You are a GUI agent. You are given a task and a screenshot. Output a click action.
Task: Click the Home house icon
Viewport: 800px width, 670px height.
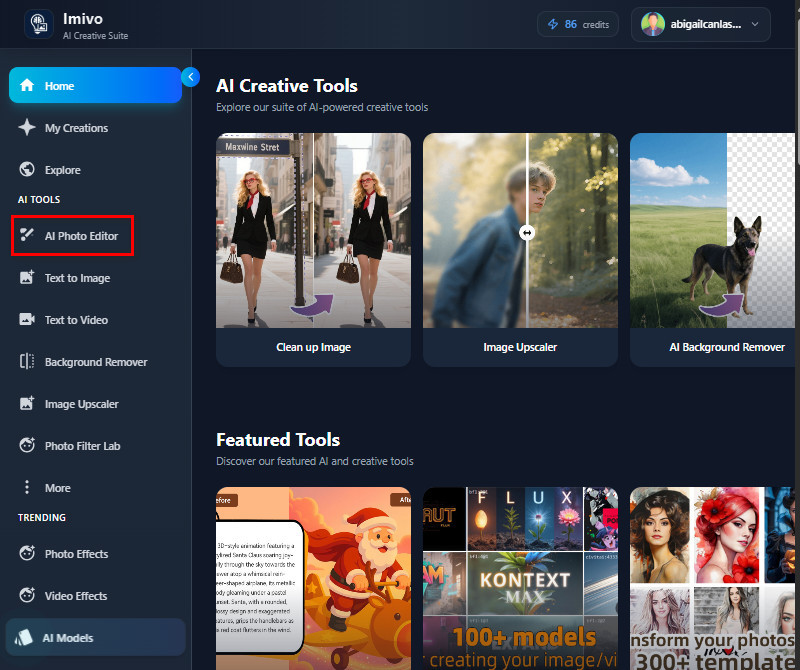click(27, 85)
